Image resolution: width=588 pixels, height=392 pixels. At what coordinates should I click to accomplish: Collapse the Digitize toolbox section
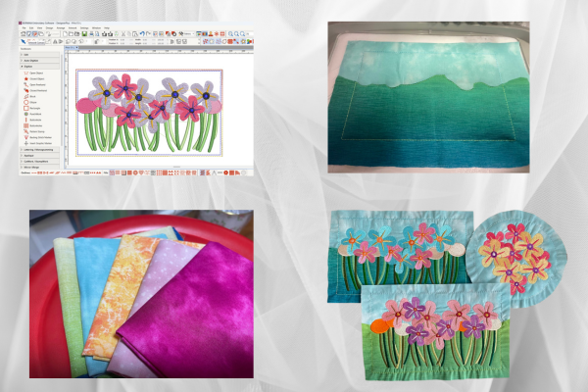(x=27, y=66)
